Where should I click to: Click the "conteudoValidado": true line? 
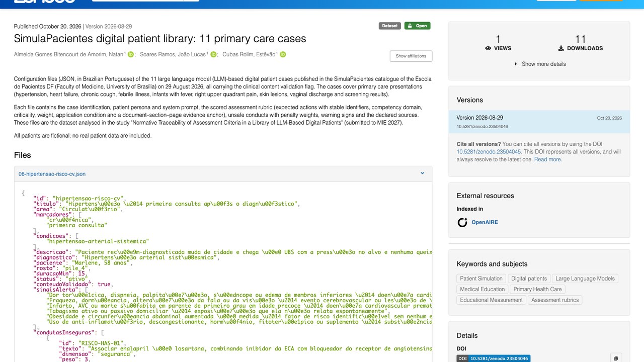[x=73, y=284]
